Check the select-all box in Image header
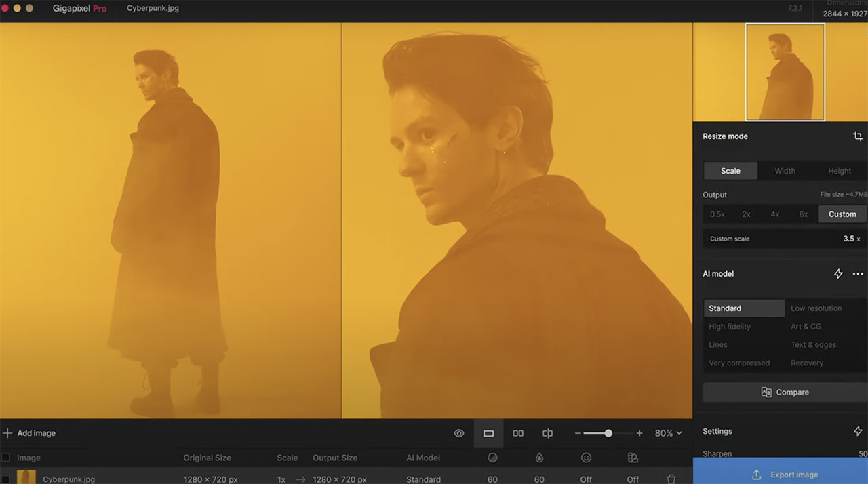868x484 pixels. (x=5, y=458)
